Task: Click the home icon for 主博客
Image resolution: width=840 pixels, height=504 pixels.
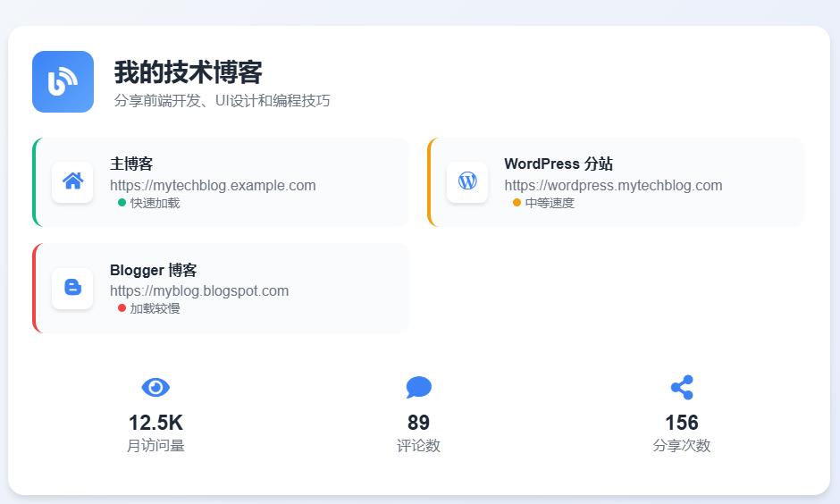Action: pos(72,181)
